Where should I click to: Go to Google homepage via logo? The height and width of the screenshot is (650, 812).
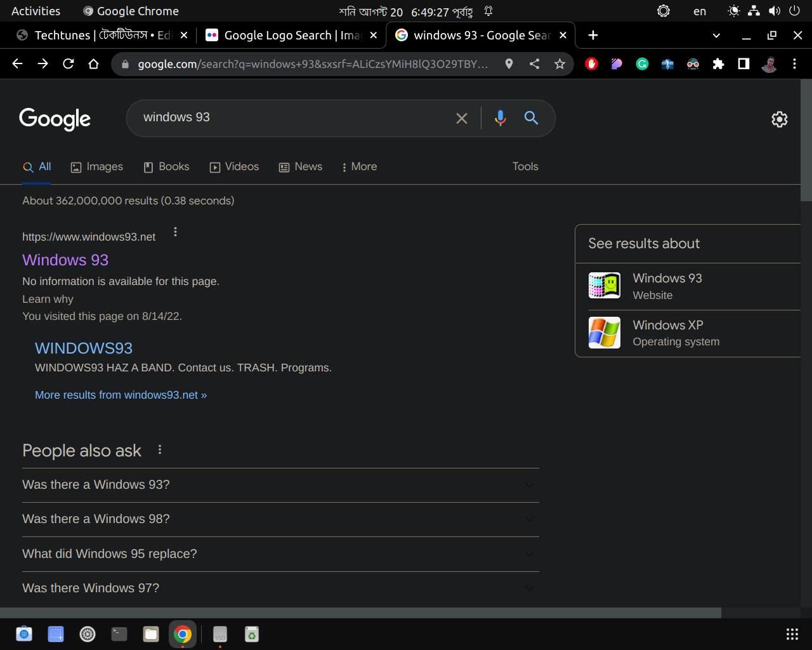(x=55, y=119)
